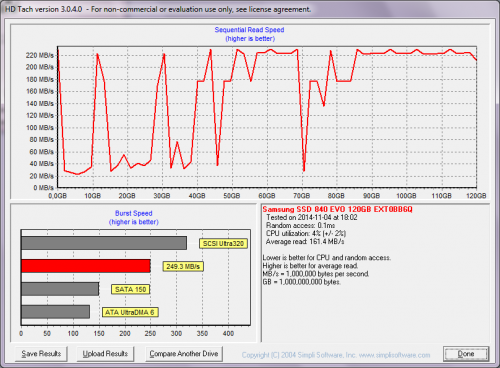Viewport: 500px width, 368px height.
Task: Click the Lower is better for CPU line
Action: click(327, 258)
